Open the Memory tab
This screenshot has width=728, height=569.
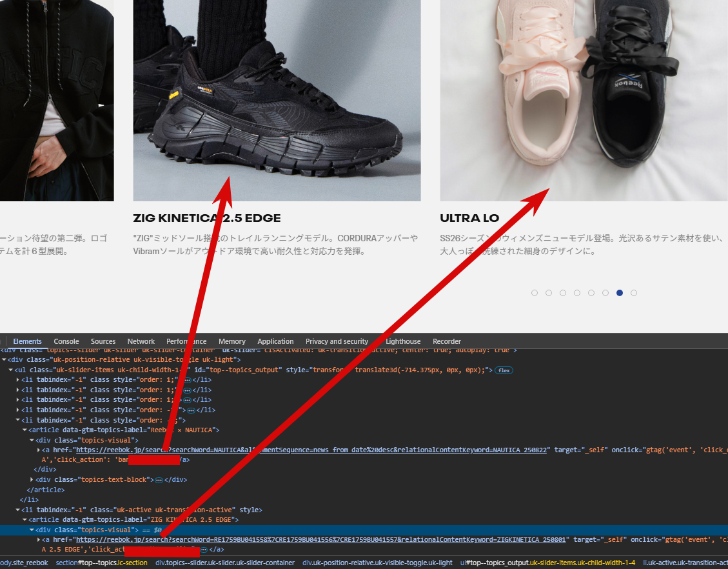tap(232, 341)
